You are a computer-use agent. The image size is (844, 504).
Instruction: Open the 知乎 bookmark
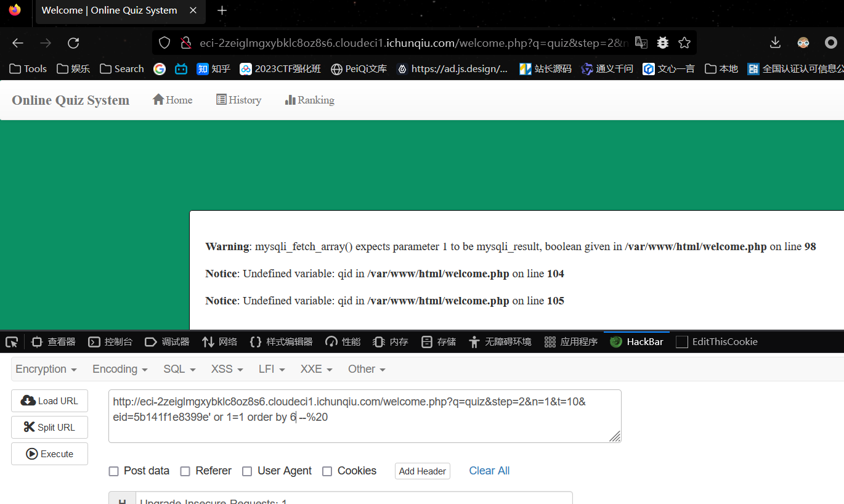(x=214, y=68)
